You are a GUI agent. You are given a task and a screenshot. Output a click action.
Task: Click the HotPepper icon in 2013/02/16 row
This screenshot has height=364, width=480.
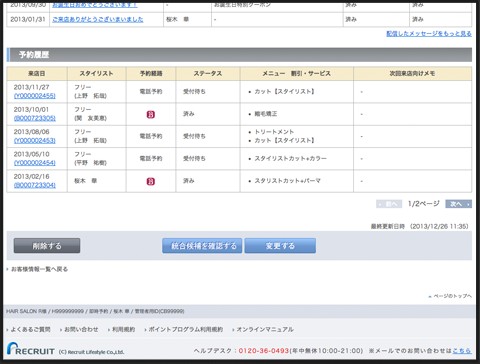coord(151,181)
